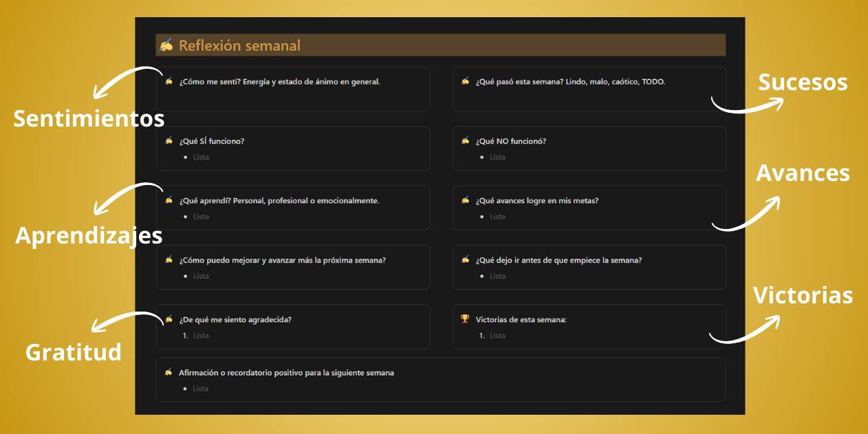Viewport: 868px width, 434px height.
Task: Select the numbered Lista under "¿De qué me siento agradecida?"
Action: coord(201,336)
